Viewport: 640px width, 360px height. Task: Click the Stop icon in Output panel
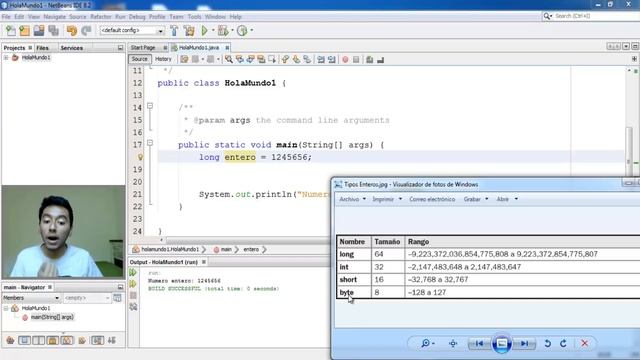coord(133,295)
